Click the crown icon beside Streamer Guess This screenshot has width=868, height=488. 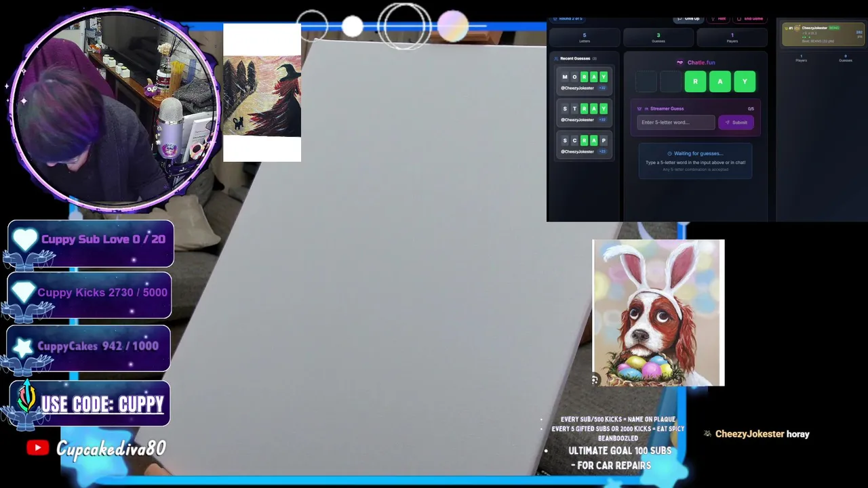click(639, 108)
